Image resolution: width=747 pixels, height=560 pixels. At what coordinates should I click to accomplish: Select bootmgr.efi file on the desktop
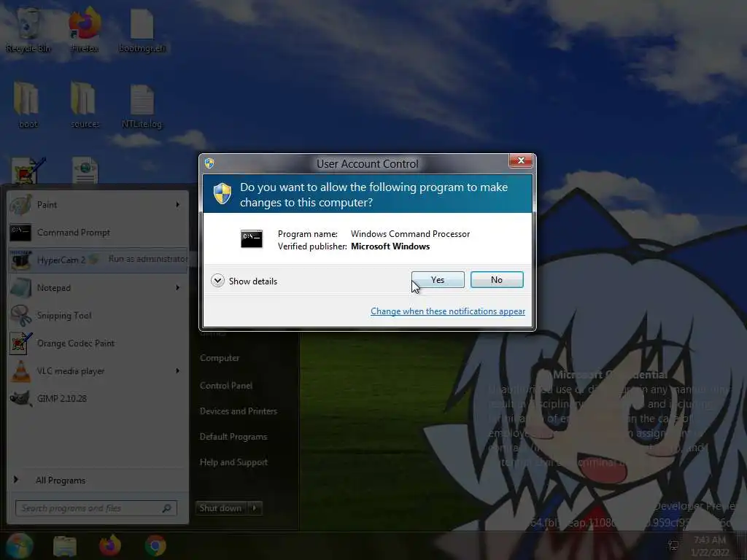coord(142,30)
